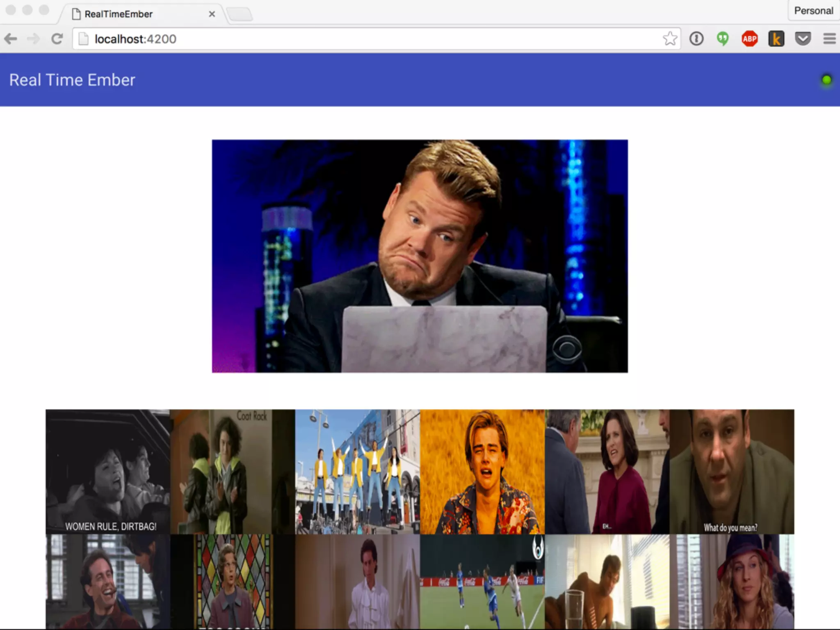Click the Personal profile button

click(x=813, y=11)
